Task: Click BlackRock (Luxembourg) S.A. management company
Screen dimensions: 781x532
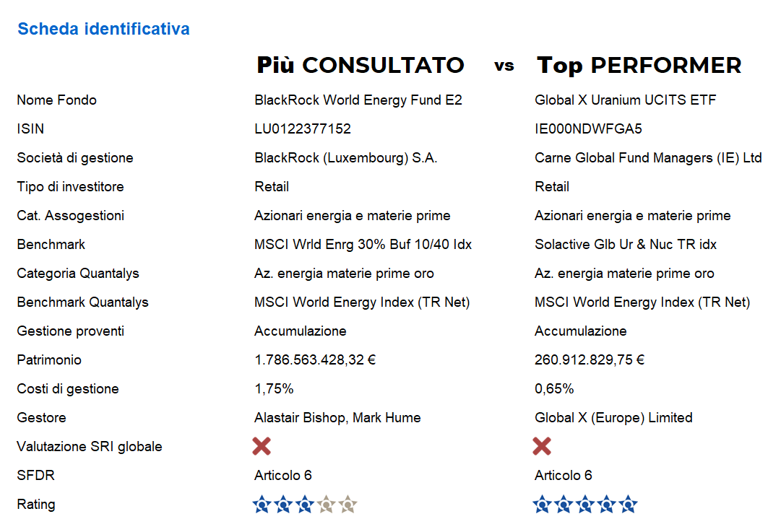Action: 346,157
